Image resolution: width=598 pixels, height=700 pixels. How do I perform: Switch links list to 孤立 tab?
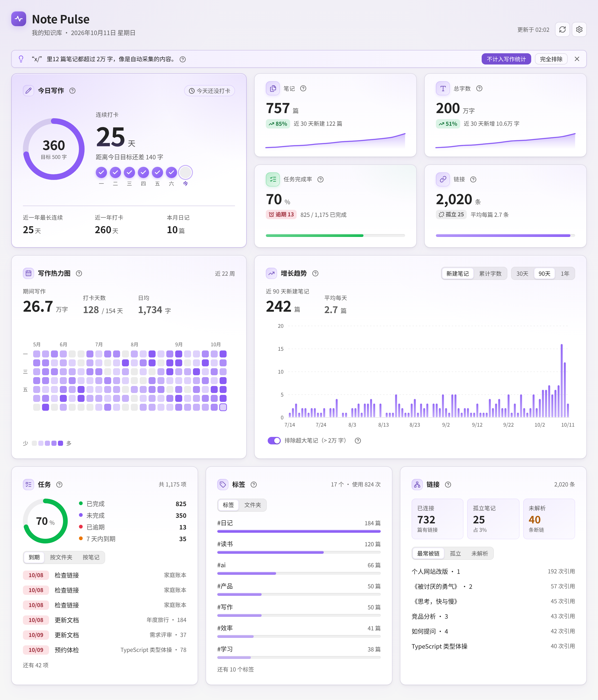click(x=456, y=553)
